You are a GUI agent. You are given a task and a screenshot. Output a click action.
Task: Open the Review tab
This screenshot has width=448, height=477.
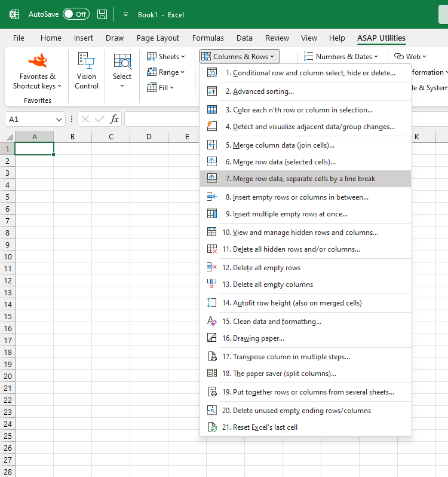(277, 38)
